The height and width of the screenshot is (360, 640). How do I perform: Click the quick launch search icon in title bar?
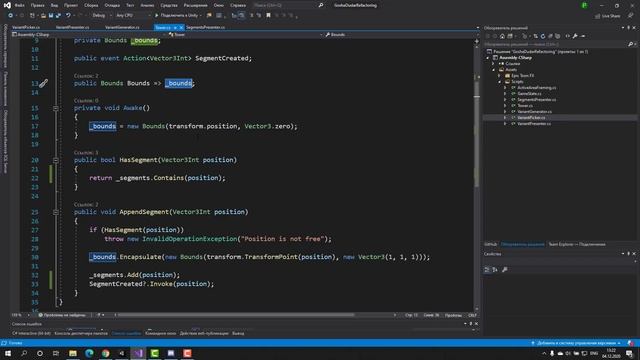[x=321, y=5]
